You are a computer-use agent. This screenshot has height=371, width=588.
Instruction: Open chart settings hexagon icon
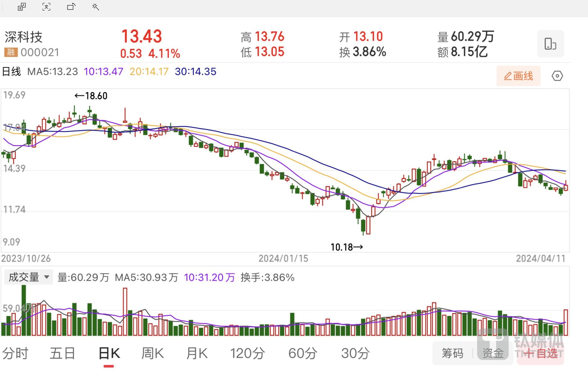[557, 76]
